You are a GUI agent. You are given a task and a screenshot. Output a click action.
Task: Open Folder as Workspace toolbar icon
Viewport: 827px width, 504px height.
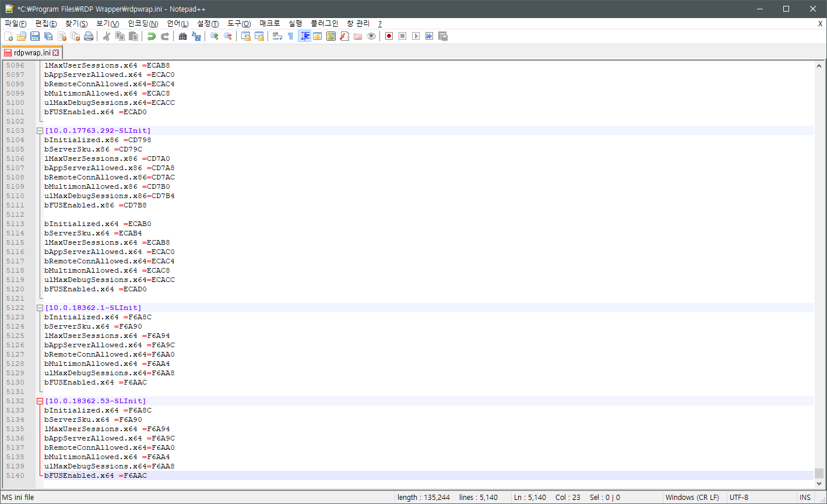[358, 36]
